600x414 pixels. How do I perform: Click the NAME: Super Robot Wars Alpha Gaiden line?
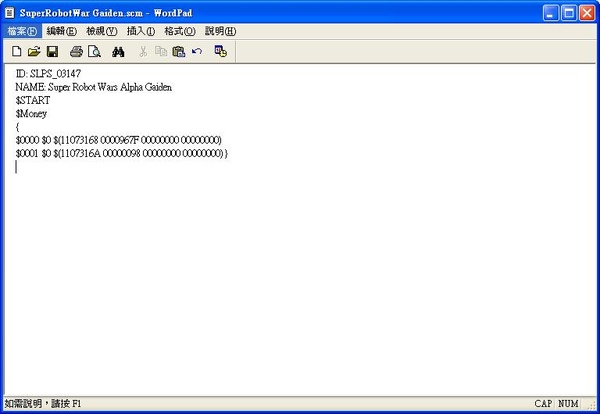tap(94, 87)
